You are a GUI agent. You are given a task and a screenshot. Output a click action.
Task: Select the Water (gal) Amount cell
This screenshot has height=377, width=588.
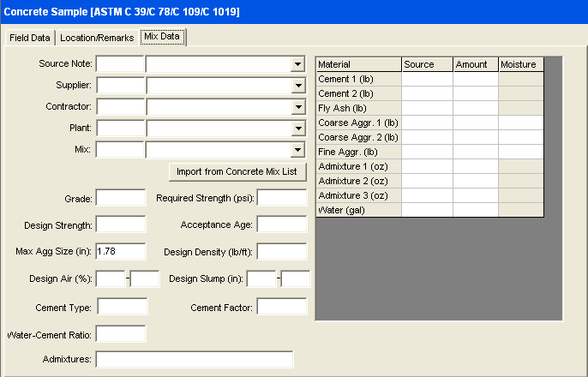pyautogui.click(x=476, y=210)
